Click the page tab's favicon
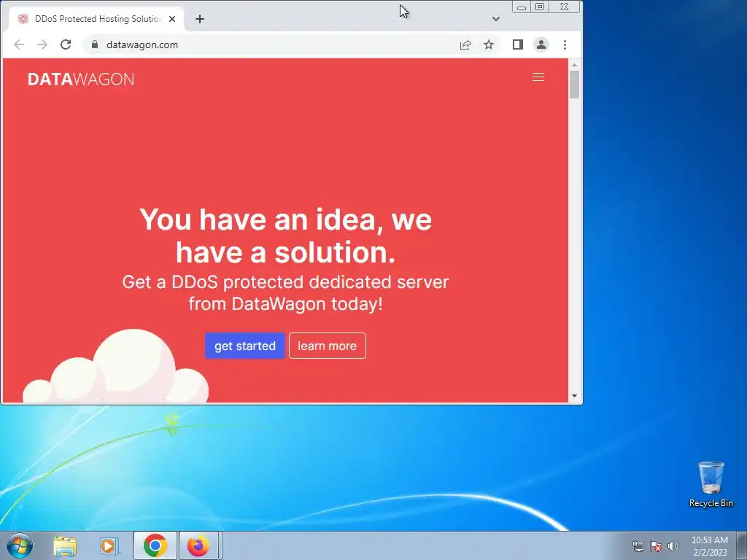Screen dimensions: 747x560 (x=23, y=19)
